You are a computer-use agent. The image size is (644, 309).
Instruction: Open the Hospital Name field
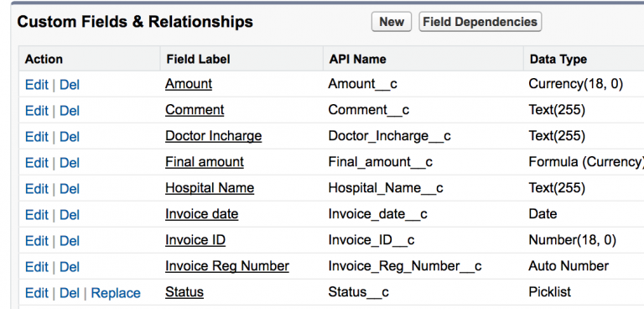[x=210, y=188]
